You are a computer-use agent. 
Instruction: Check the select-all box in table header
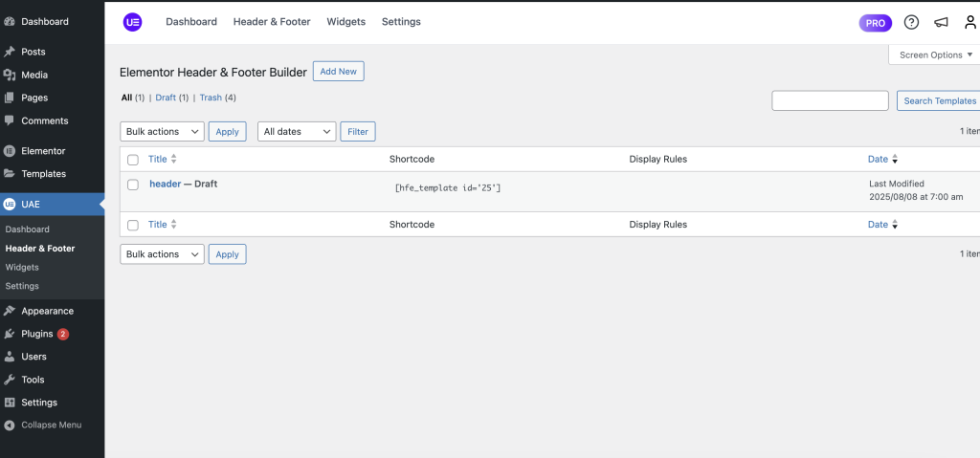[x=132, y=160]
